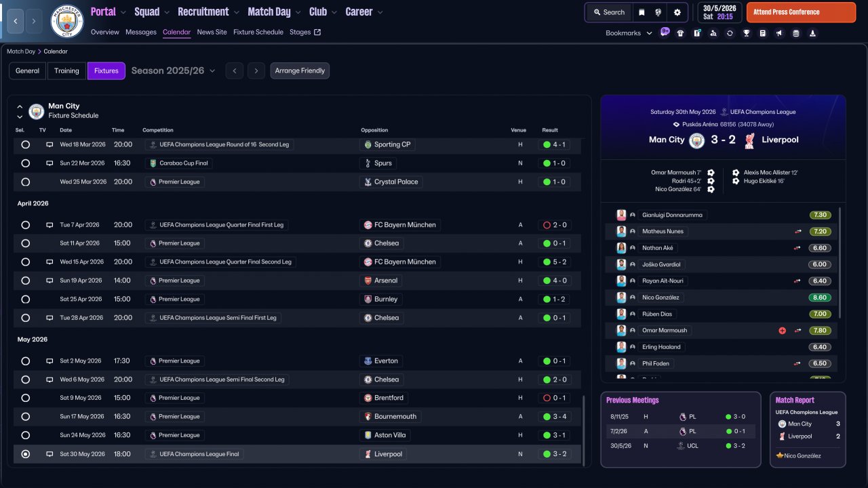Click the red injury cross beside Omar Marmoush
This screenshot has width=868, height=488.
[782, 331]
